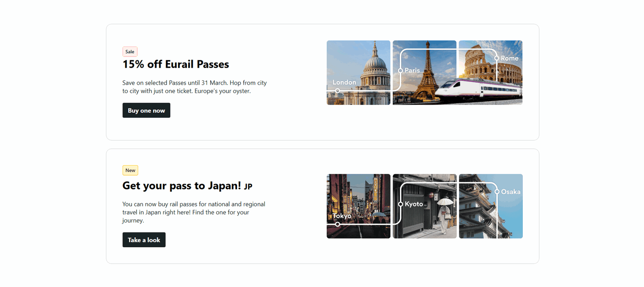Viewport: 644px width, 287px height.
Task: Click the "Osaka" map label
Action: pyautogui.click(x=511, y=192)
